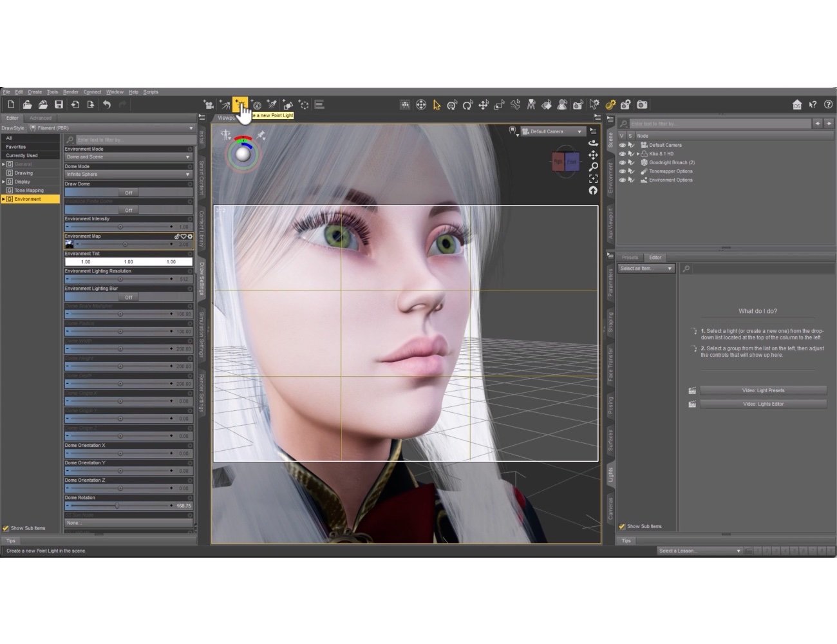Expand the Display property group

[3, 182]
